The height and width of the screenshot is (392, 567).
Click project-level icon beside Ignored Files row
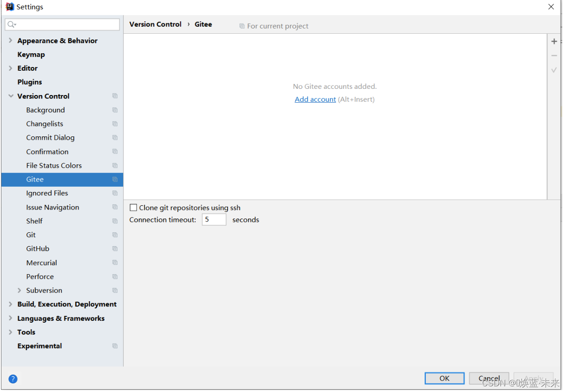tap(115, 193)
